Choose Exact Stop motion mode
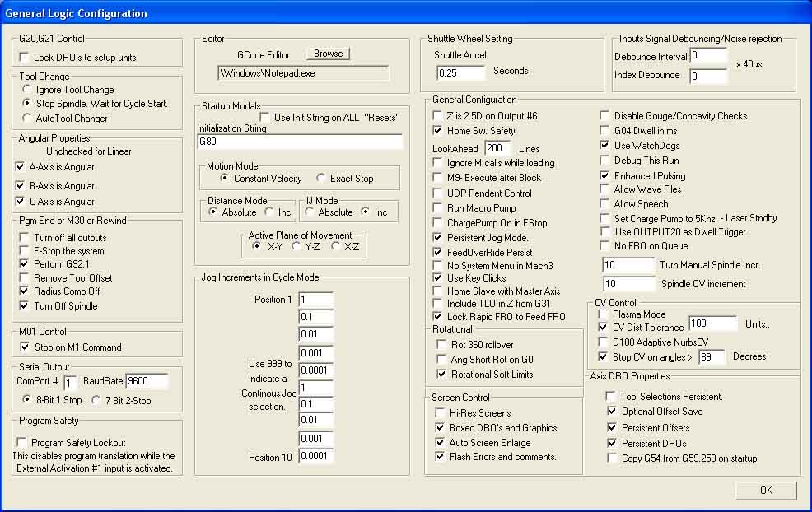Image resolution: width=812 pixels, height=512 pixels. click(321, 178)
